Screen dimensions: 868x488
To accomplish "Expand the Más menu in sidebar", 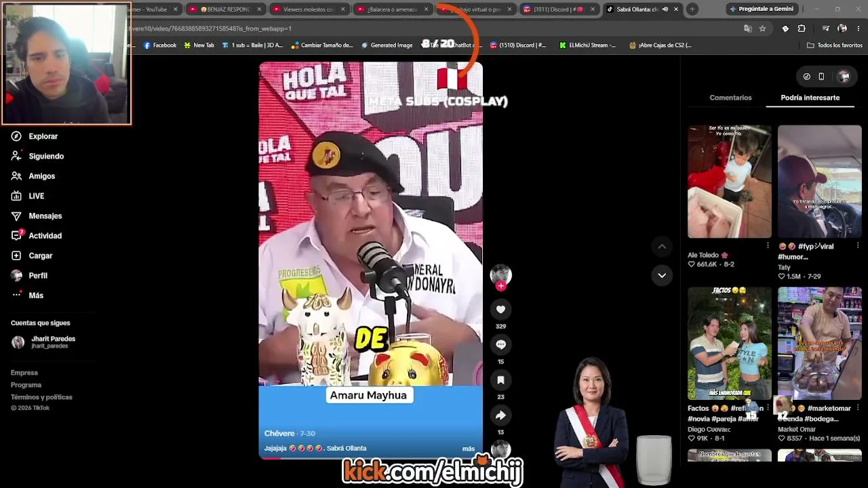I will pos(27,296).
